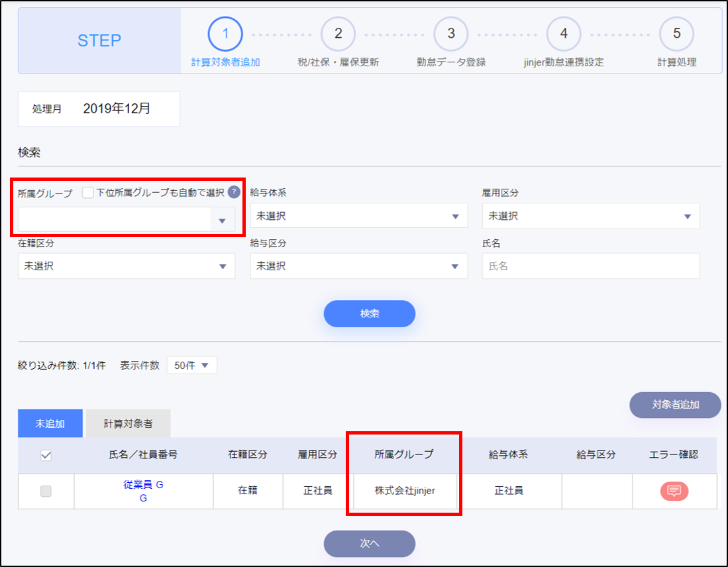Click the 氏名 text input field
This screenshot has height=567, width=728.
click(590, 266)
